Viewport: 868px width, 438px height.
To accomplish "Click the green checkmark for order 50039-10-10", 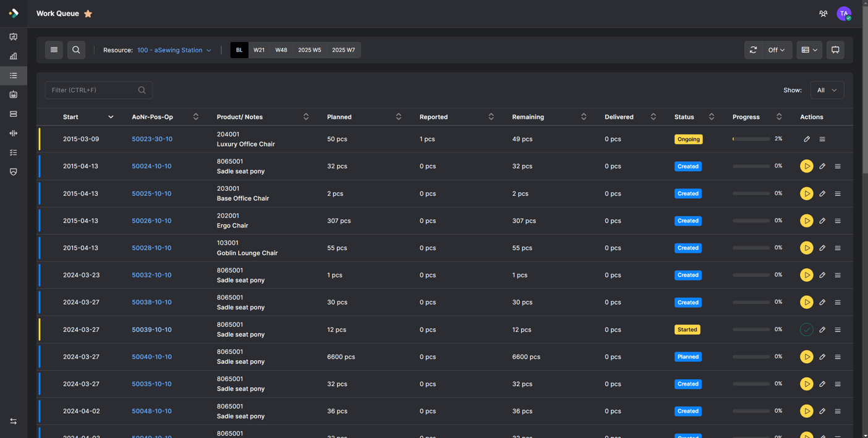I will 806,329.
